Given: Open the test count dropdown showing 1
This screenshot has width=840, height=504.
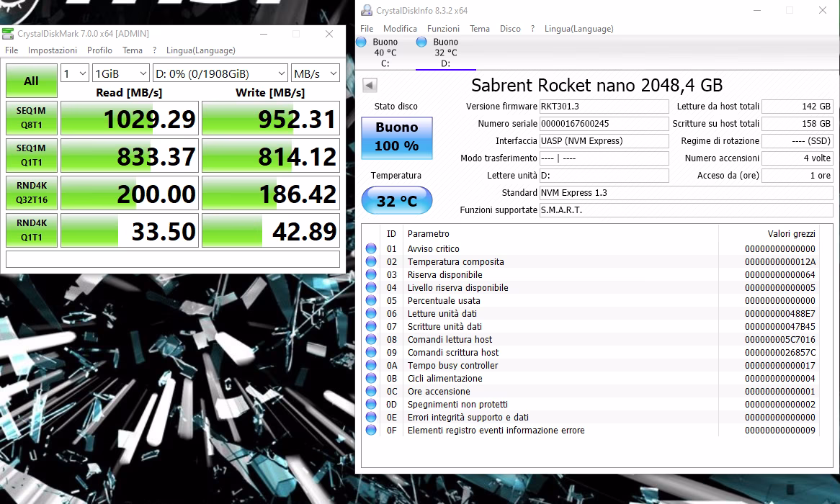Looking at the screenshot, I should click(x=74, y=73).
